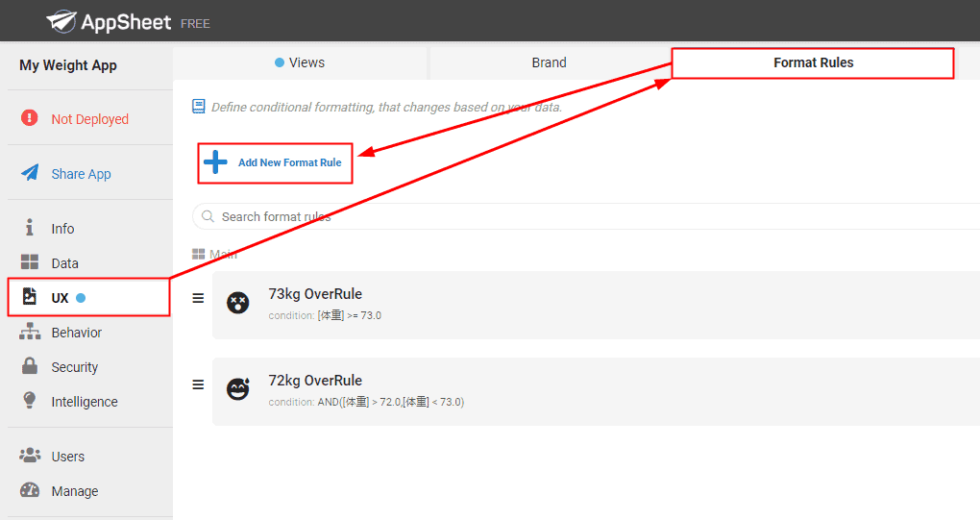
Task: Click the Intelligence lightbulb icon
Action: 30,400
